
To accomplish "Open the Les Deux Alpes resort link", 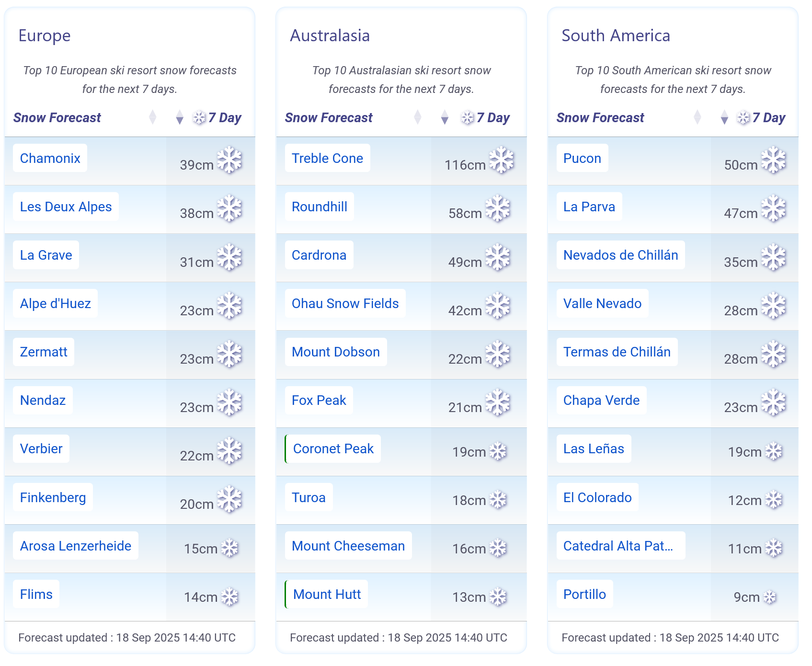I will coord(66,207).
